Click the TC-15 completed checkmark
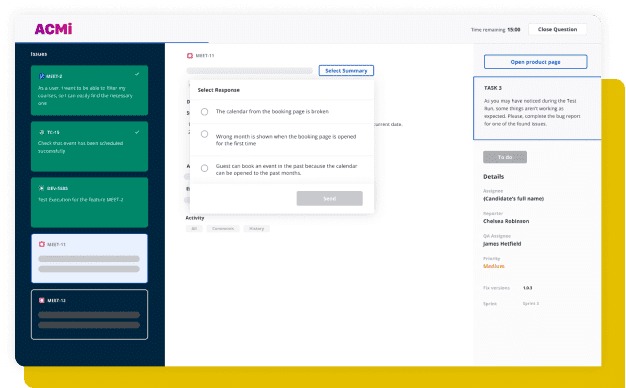This screenshot has width=626, height=388. pos(137,132)
